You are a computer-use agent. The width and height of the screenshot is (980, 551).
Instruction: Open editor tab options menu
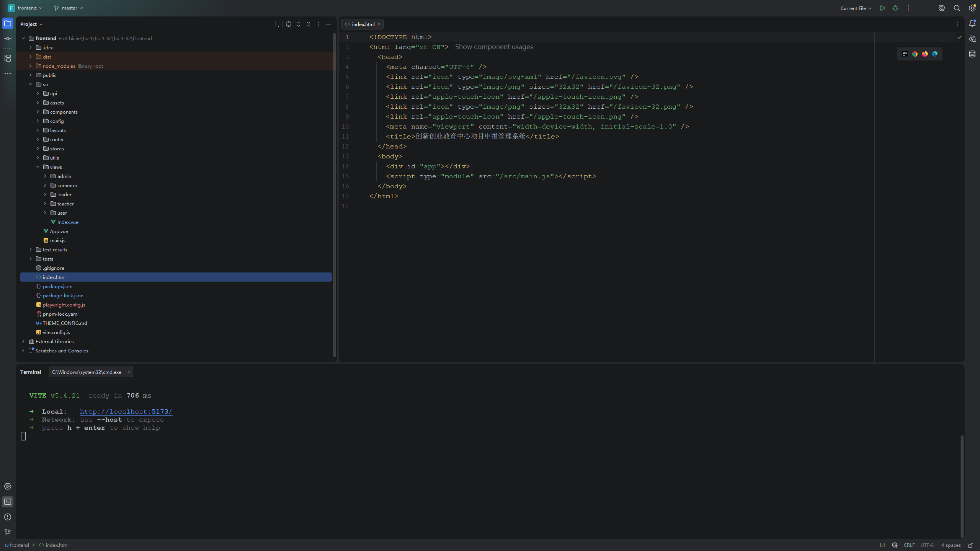(x=957, y=24)
